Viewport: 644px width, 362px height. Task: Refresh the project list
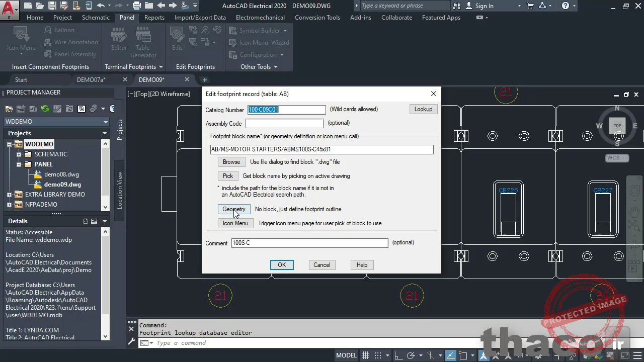(x=45, y=109)
